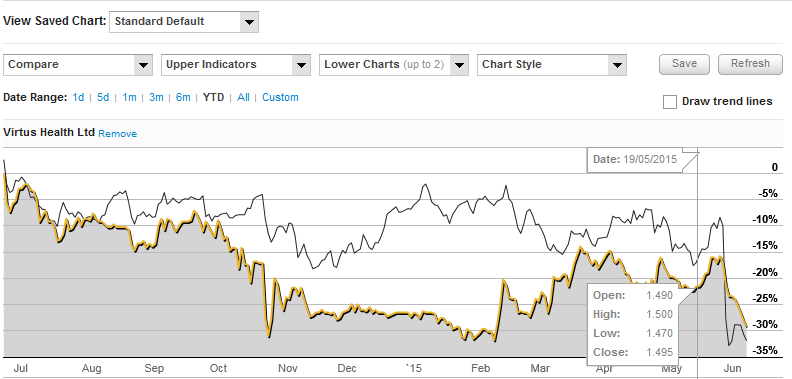Enable the Draw trend lines checkbox
The height and width of the screenshot is (379, 792).
(x=670, y=102)
